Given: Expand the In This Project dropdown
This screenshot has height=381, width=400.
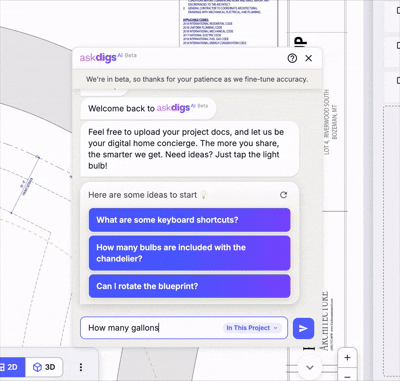Looking at the screenshot, I should pyautogui.click(x=252, y=328).
